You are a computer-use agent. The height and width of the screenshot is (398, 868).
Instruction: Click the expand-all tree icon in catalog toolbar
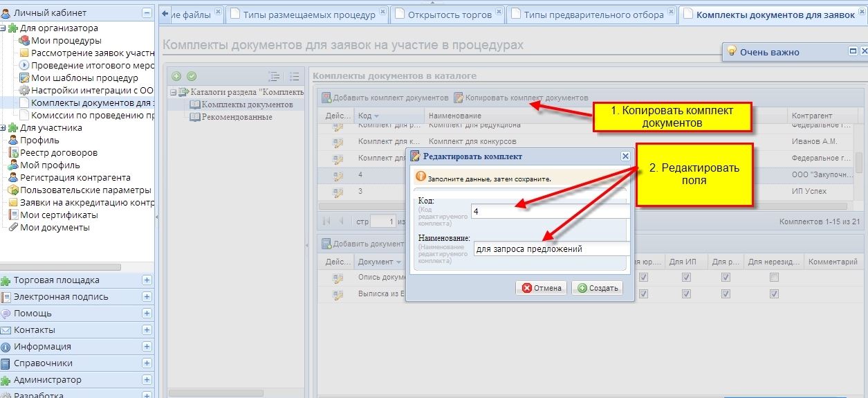[274, 77]
